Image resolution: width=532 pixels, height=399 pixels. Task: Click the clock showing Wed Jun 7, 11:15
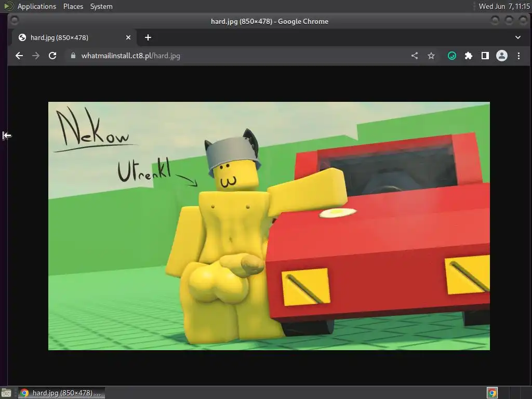504,6
